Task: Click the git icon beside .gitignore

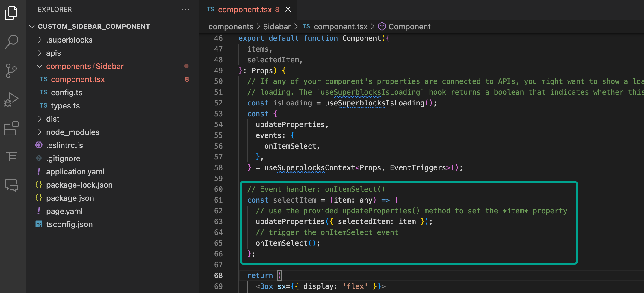Action: click(39, 158)
